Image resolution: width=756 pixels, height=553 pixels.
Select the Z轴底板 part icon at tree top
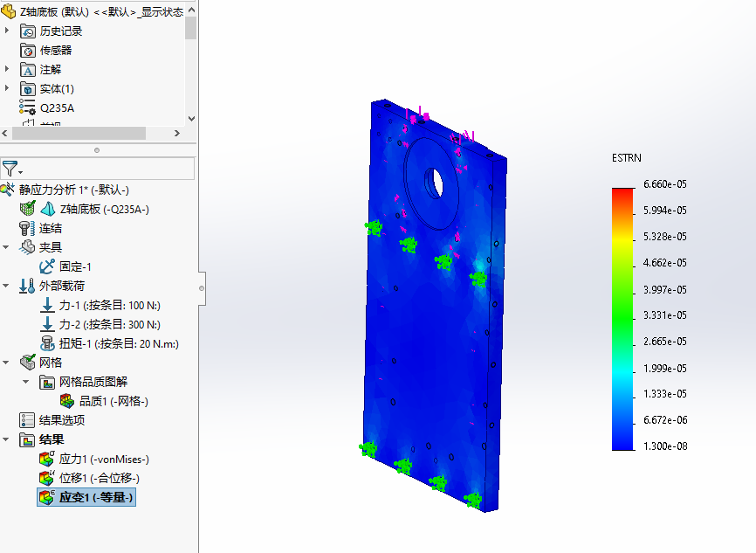pos(8,11)
